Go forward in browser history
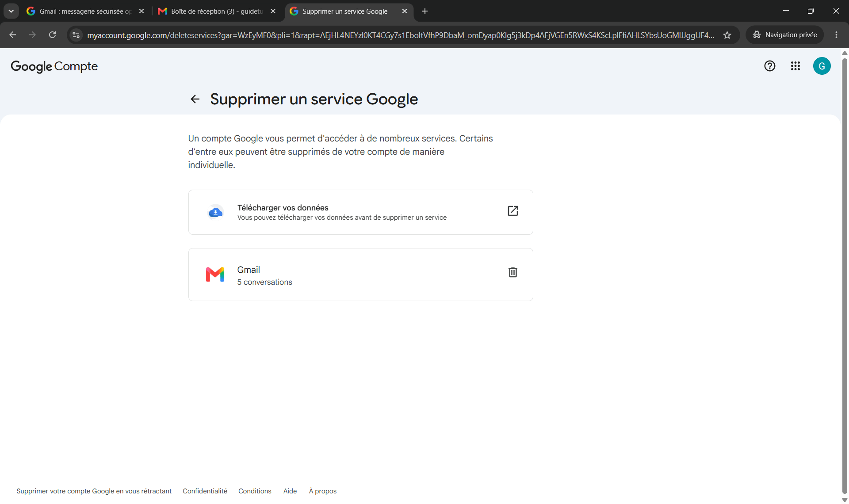This screenshot has height=504, width=849. tap(32, 35)
